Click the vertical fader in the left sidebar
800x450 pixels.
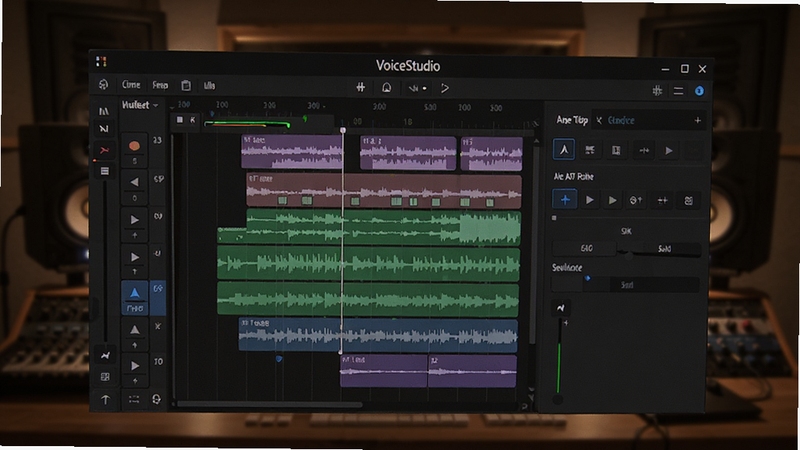coord(106,260)
